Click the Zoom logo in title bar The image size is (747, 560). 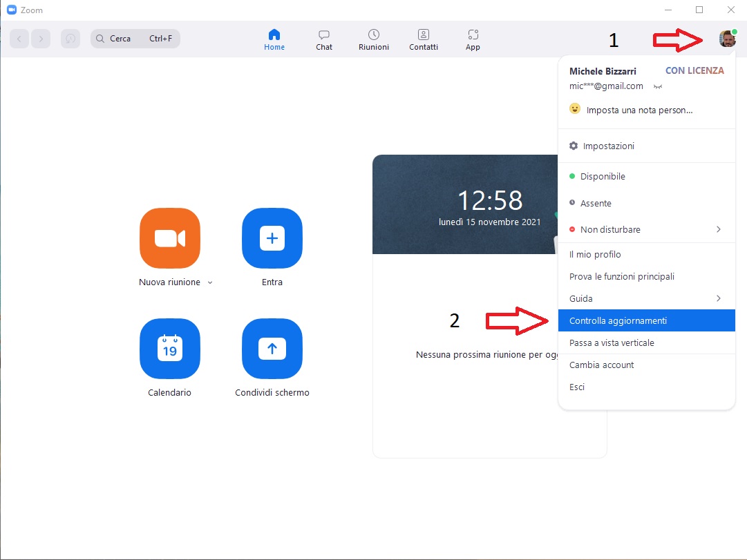pos(12,10)
